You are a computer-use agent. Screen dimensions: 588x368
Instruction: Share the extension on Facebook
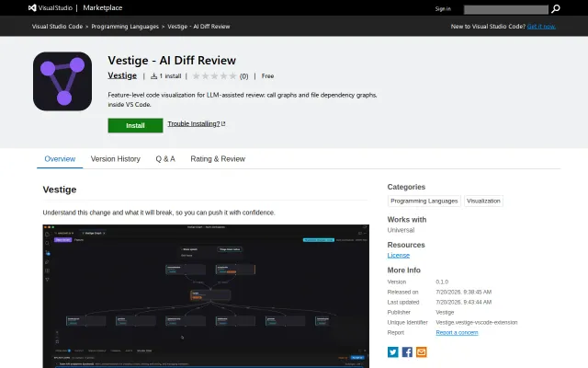[407, 351]
